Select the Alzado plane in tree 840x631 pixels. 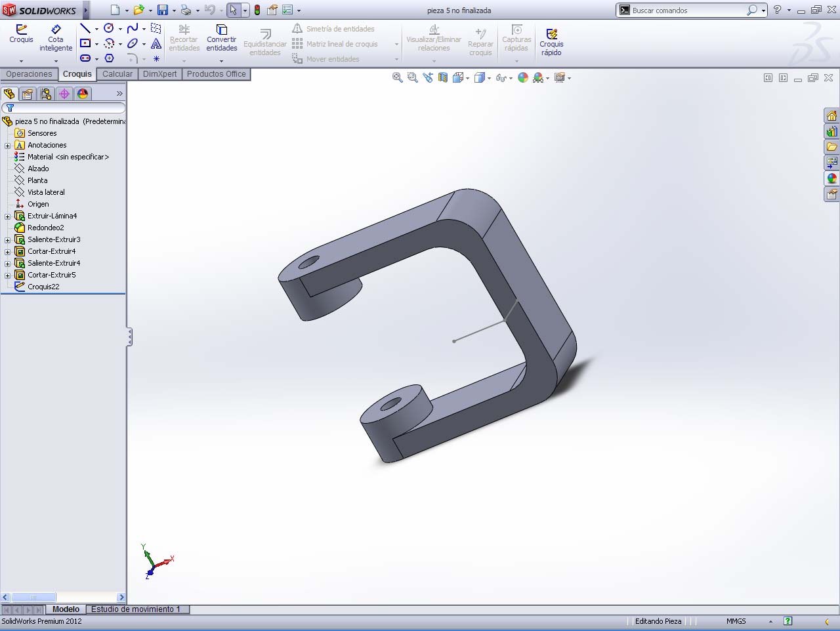[x=38, y=169]
